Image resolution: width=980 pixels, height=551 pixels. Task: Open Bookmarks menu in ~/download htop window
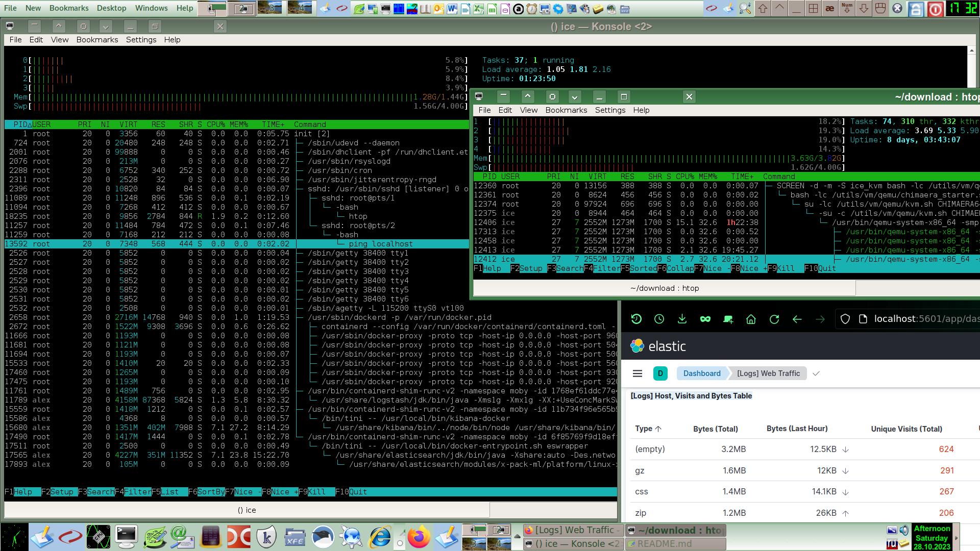(566, 110)
